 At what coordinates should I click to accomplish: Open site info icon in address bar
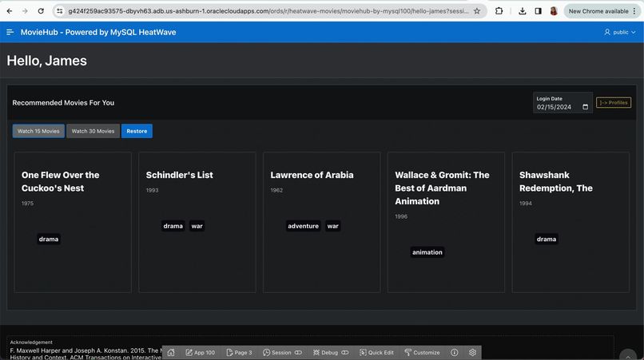60,11
